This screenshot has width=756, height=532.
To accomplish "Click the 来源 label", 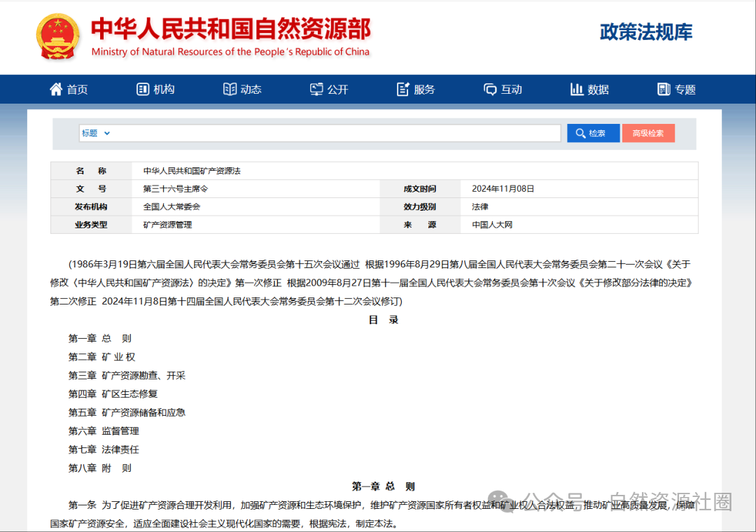I will 420,225.
